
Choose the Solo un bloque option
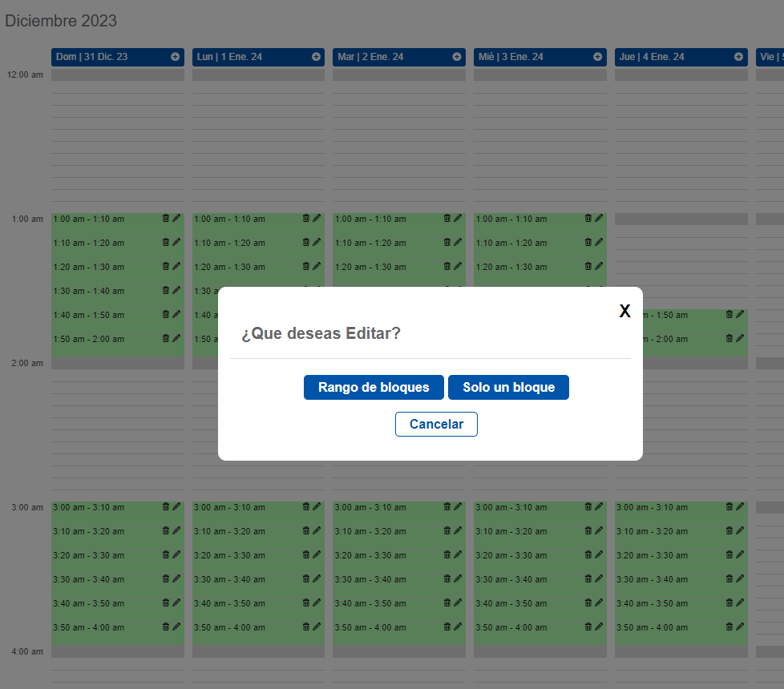[508, 387]
